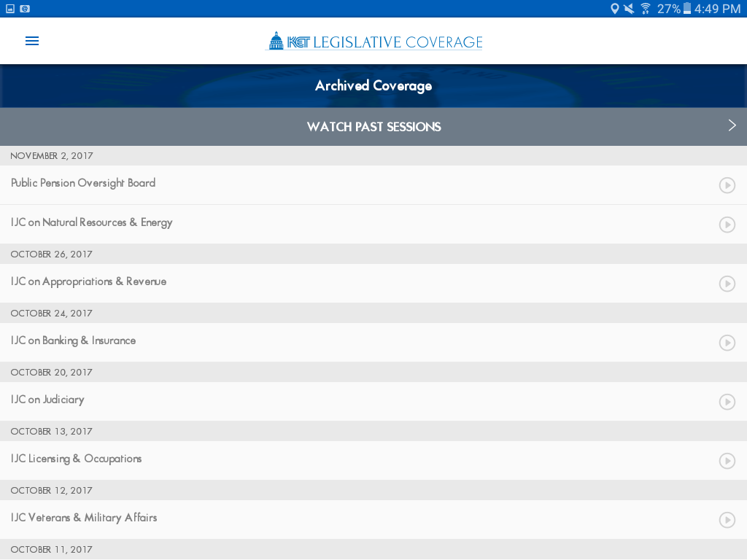Screen dimensions: 747x560
Task: Play IJC on Judiciary video
Action: point(727,402)
